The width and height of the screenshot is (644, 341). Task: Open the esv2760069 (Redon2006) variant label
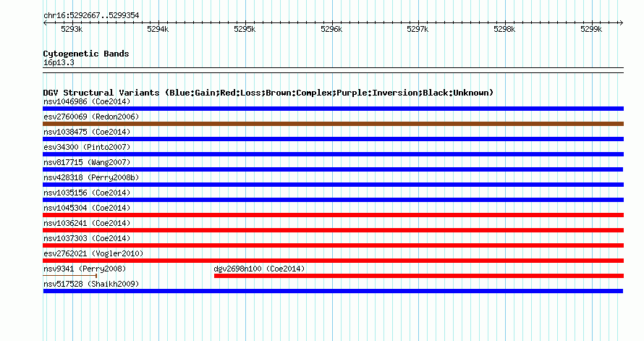tap(91, 117)
